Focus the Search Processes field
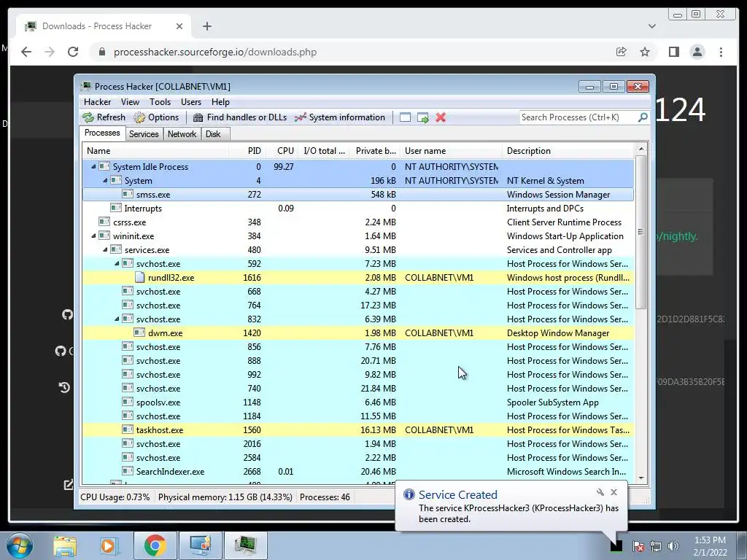Image resolution: width=747 pixels, height=560 pixels. [578, 117]
